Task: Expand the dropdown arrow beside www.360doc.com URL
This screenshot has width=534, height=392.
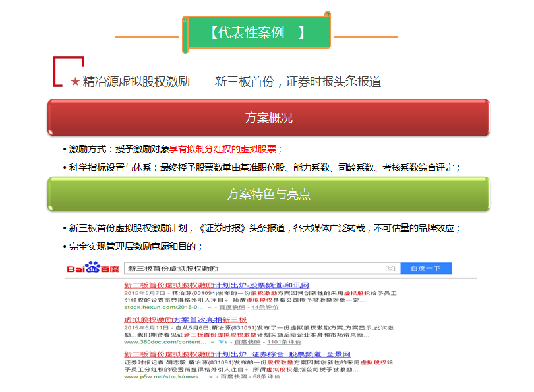Action: point(212,342)
